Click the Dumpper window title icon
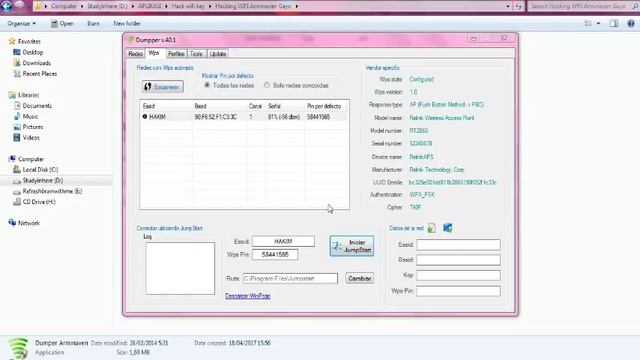 click(131, 40)
